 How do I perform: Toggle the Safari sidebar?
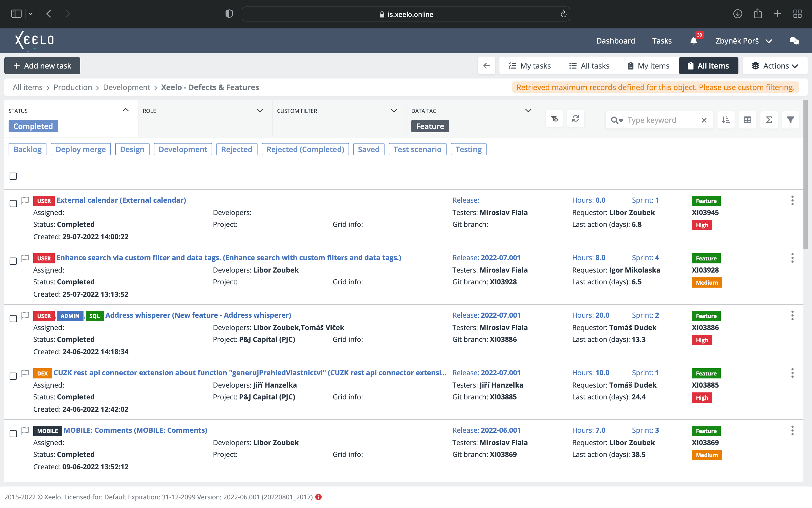tap(16, 14)
